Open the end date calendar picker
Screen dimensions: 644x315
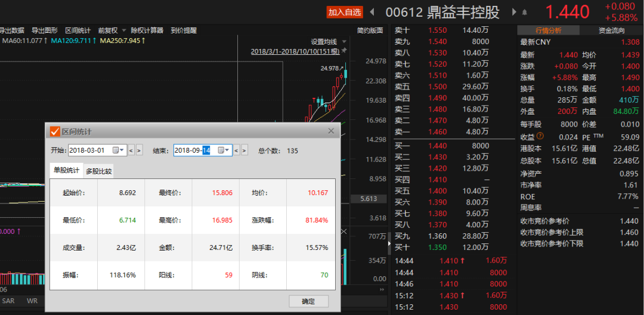tap(224, 150)
